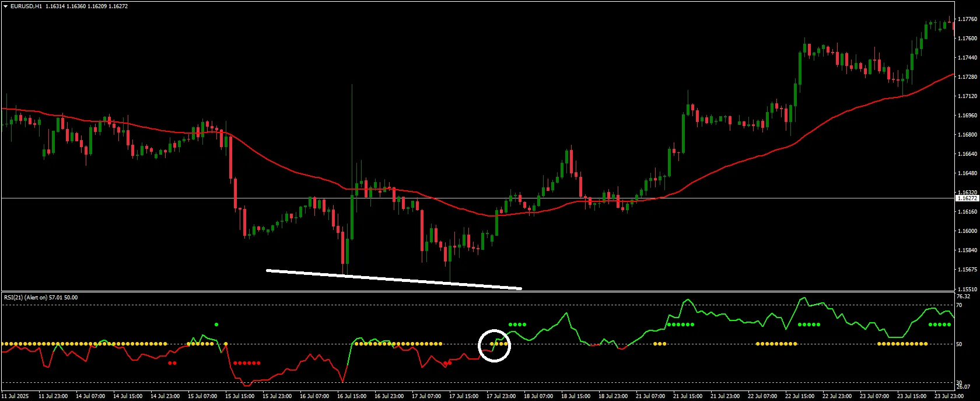Click the 14 Jul 15:00 time label

(128, 396)
